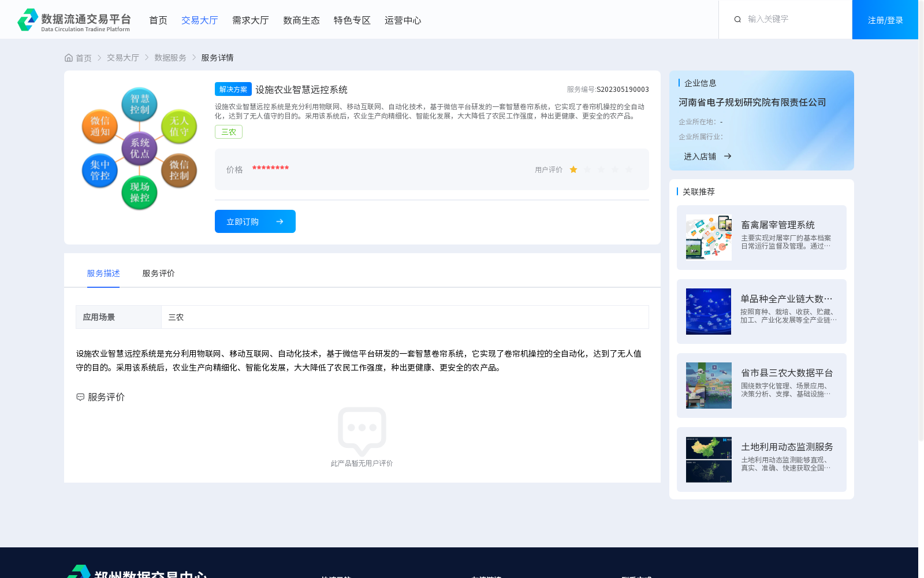This screenshot has height=578, width=924.
Task: Go to 交易大厅 breadcrumb link
Action: coord(123,58)
